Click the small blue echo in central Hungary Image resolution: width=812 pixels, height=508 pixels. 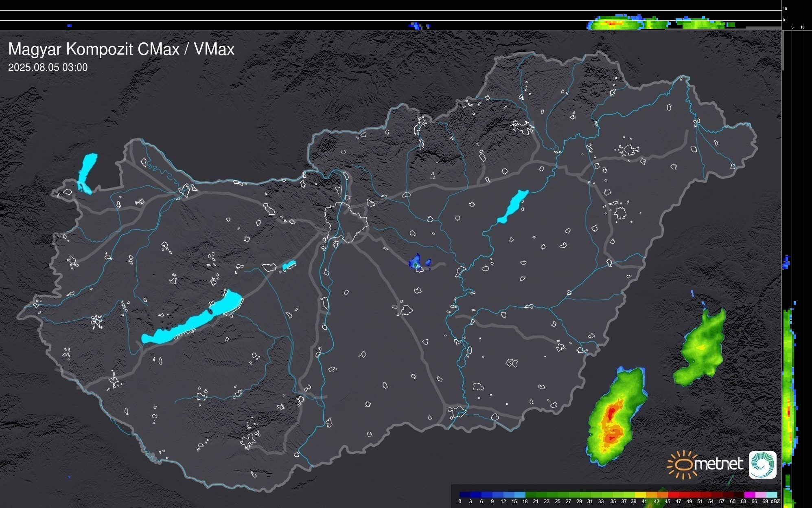tap(415, 261)
